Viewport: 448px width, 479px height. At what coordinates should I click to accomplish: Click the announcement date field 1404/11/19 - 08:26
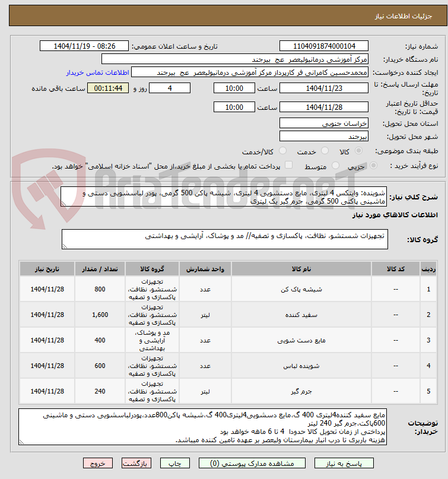click(x=84, y=46)
